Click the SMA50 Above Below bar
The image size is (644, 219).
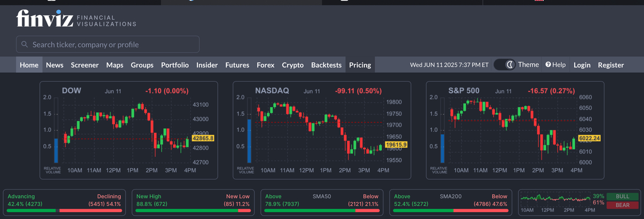322,211
